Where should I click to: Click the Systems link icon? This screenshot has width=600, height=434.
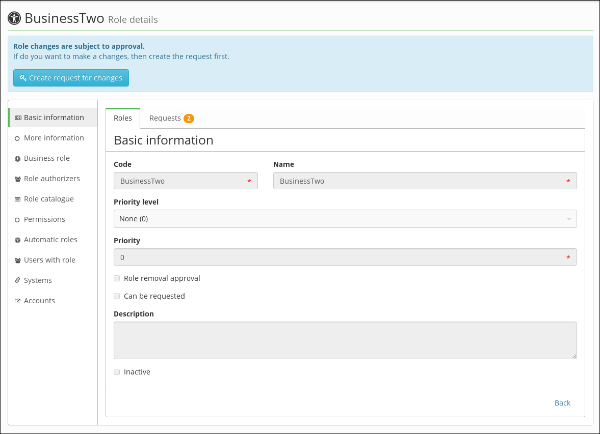point(17,281)
